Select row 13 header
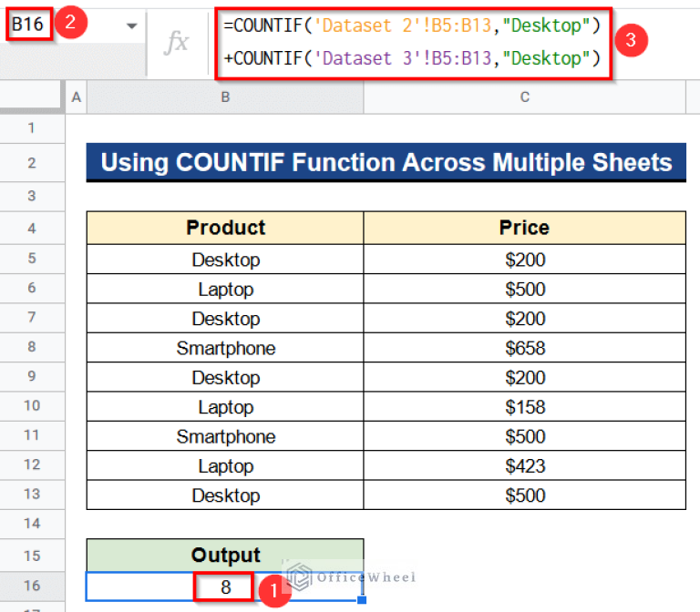Viewport: 700px width, 612px height. (32, 494)
